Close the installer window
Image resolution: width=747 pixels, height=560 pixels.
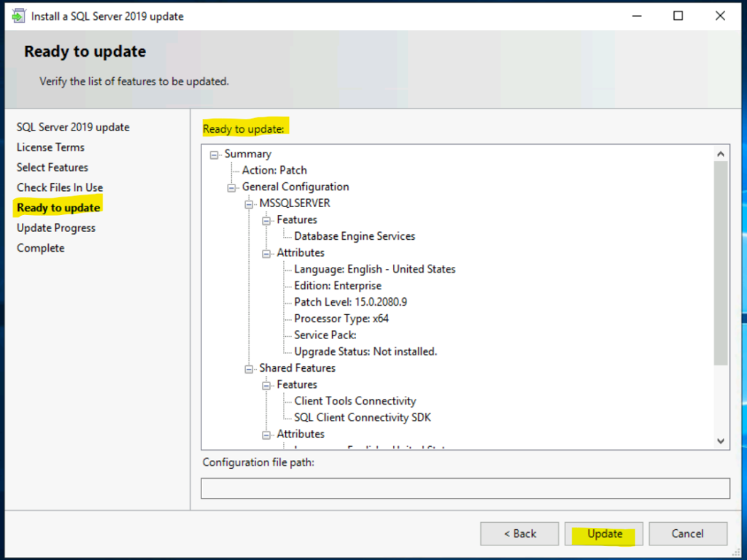(720, 16)
